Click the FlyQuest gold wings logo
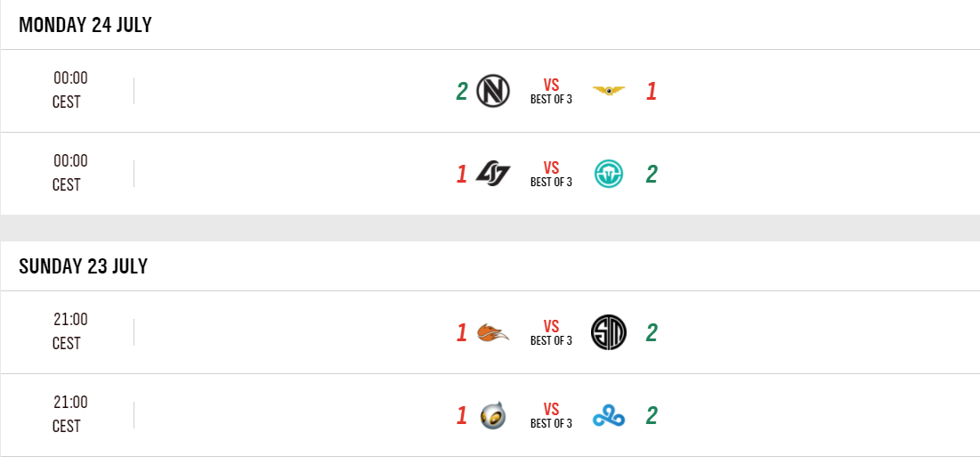 (x=609, y=91)
